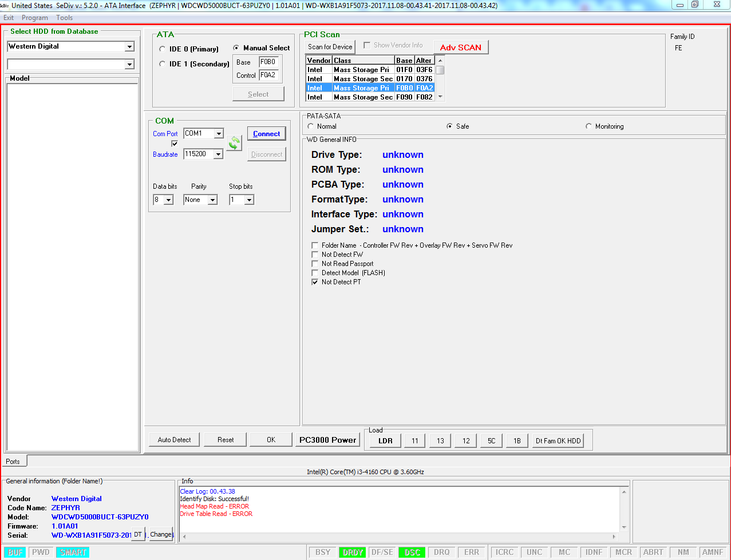Open the Western Digital vendor dropdown
This screenshot has width=731, height=560.
coord(129,47)
